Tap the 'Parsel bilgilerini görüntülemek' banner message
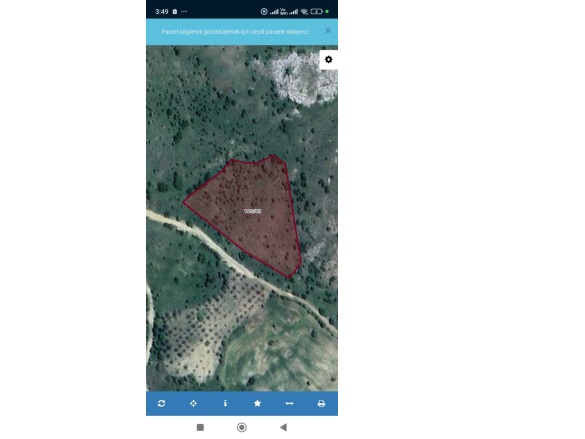 [235, 32]
